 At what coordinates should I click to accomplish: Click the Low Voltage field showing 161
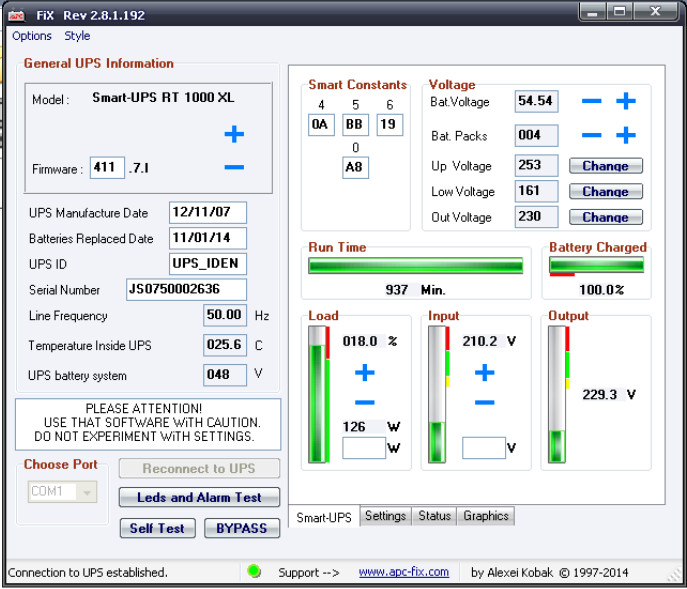[536, 191]
